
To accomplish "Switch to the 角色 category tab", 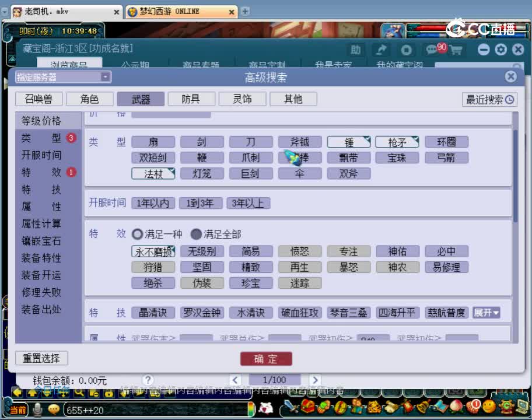I will pos(90,99).
